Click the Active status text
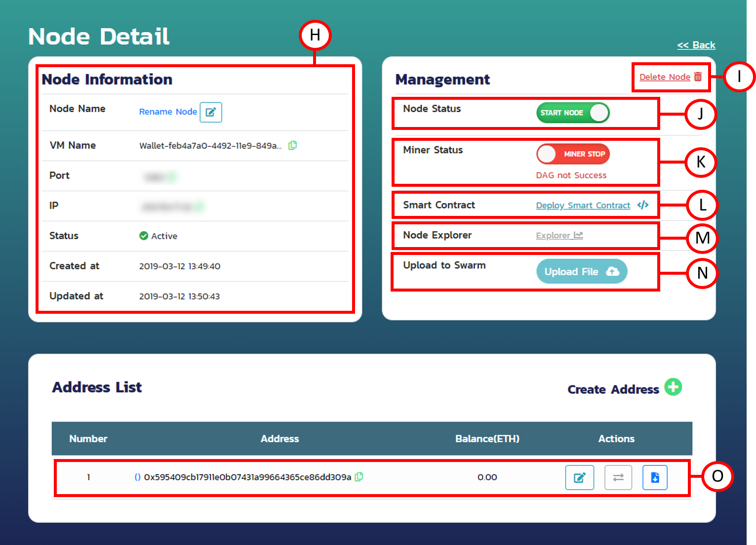The image size is (756, 545). click(x=164, y=236)
